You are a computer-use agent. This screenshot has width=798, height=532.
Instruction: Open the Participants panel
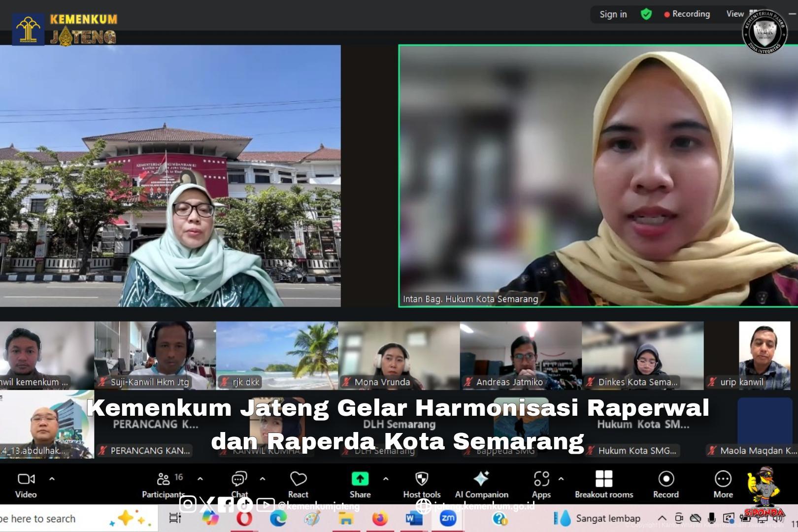point(164,485)
